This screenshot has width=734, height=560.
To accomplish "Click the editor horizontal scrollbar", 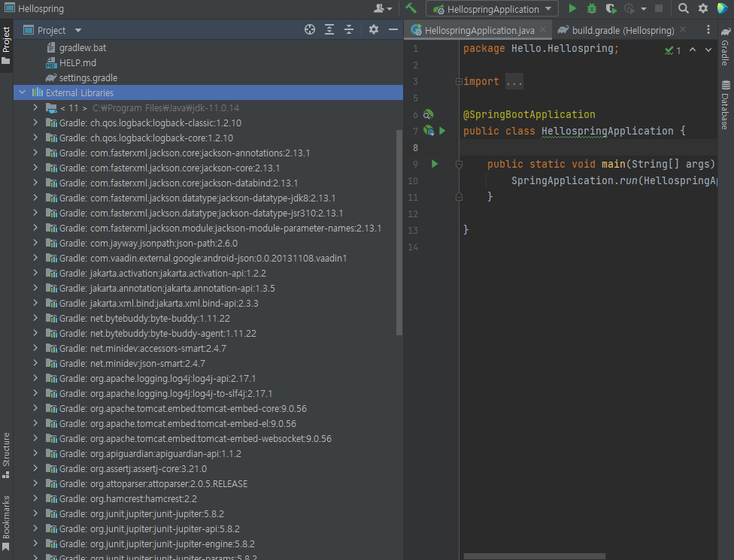I will tap(534, 556).
